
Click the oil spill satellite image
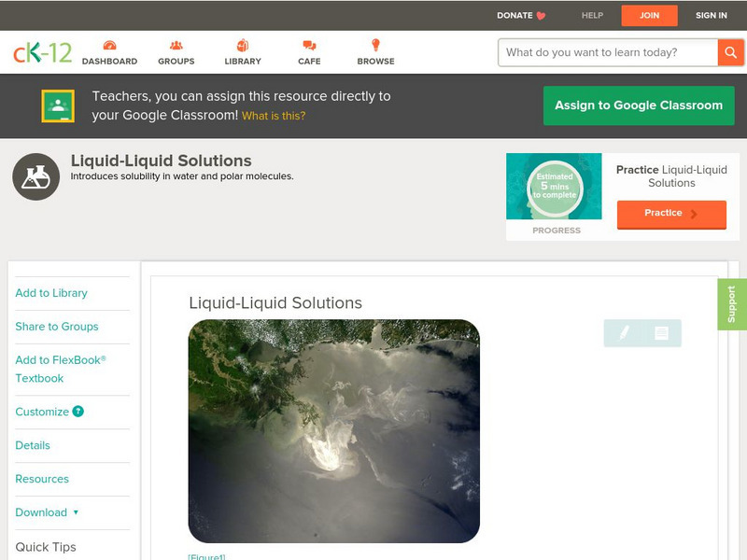coord(334,431)
